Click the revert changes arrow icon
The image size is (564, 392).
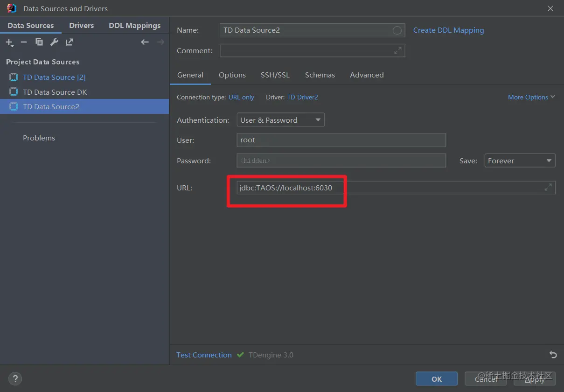click(553, 355)
